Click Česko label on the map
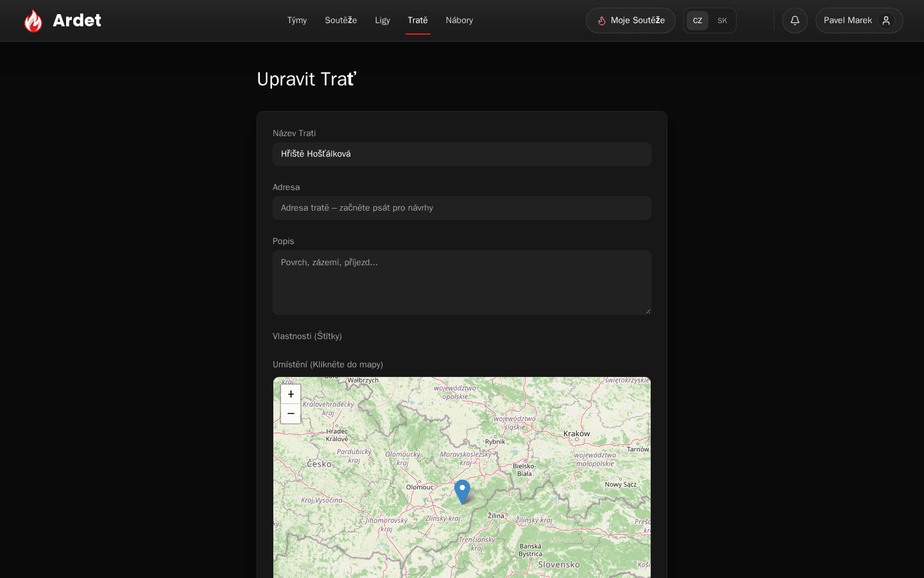 (319, 464)
